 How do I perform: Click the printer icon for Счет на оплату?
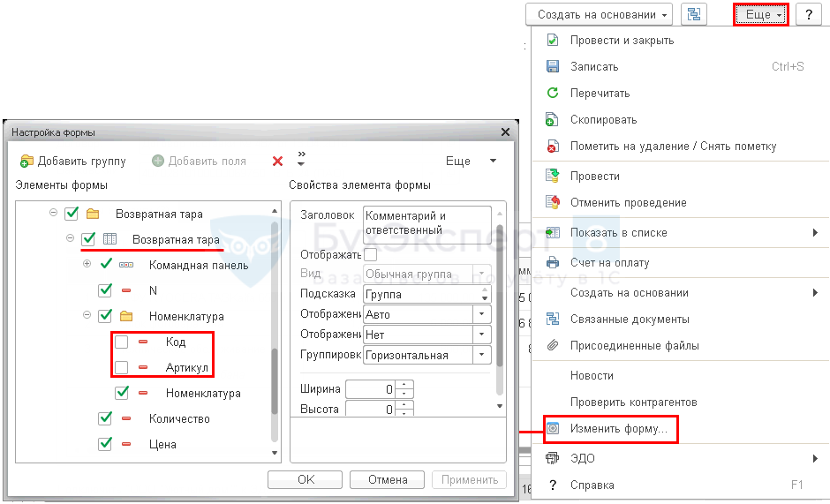tap(553, 263)
